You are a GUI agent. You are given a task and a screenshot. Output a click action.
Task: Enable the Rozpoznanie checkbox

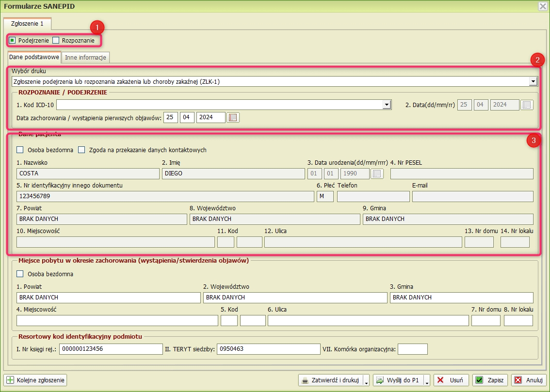point(56,40)
